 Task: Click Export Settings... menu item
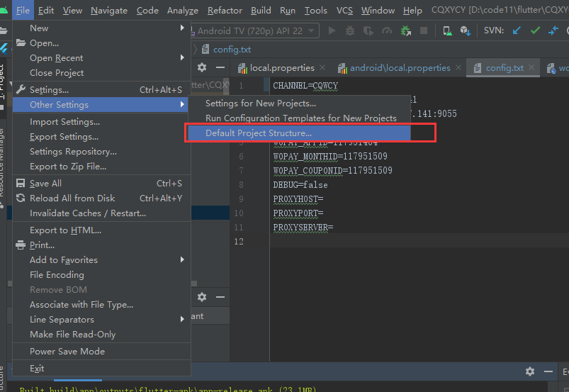point(101,137)
